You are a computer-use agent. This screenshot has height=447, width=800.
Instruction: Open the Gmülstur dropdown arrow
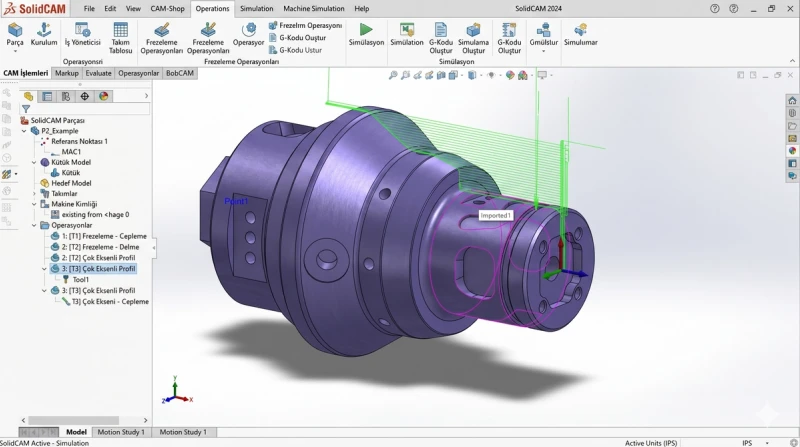tap(543, 51)
